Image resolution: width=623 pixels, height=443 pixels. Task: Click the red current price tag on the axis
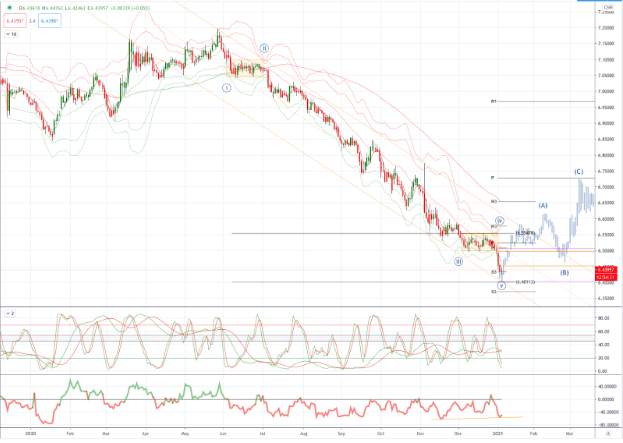pos(606,270)
